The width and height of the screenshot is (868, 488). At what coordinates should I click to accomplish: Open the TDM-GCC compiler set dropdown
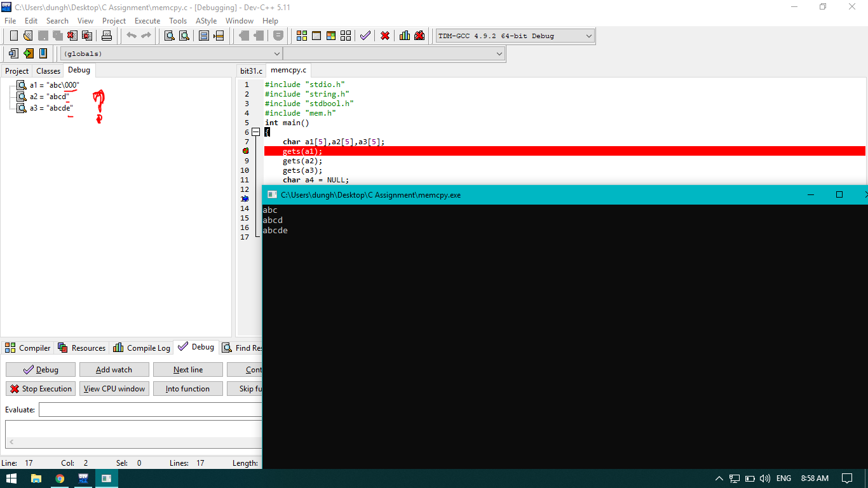[x=515, y=36]
